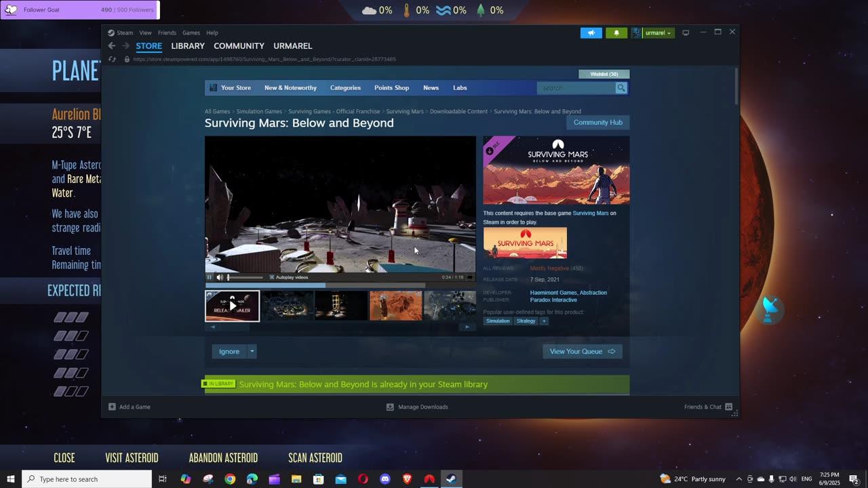The width and height of the screenshot is (868, 488).
Task: Open Categories store menu
Action: coord(345,88)
